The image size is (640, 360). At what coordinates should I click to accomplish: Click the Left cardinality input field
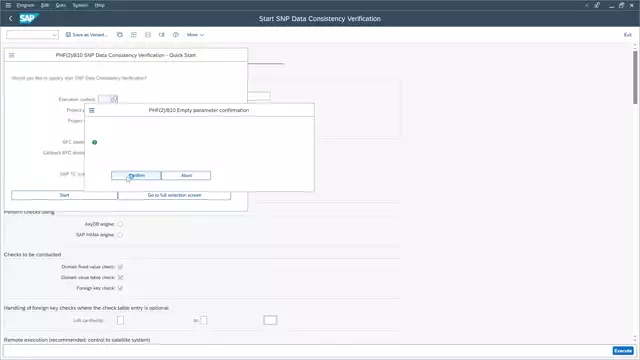pos(120,320)
